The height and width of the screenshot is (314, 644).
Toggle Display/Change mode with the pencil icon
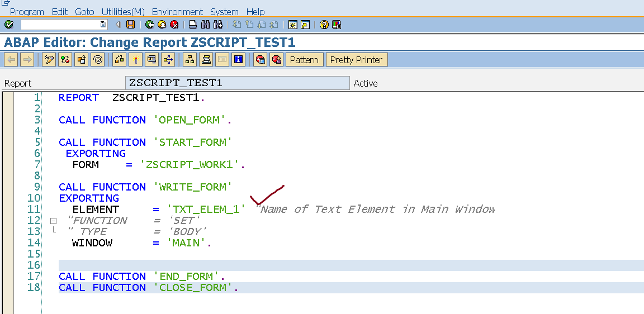[x=49, y=60]
